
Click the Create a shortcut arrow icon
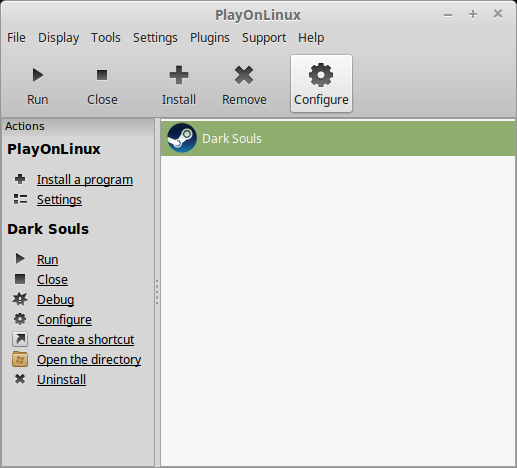20,339
